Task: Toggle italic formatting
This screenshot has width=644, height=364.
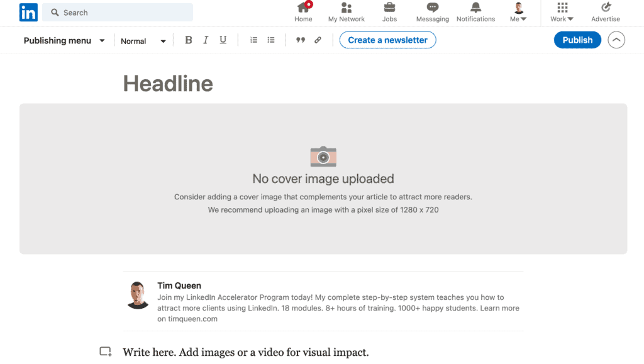Action: (205, 40)
